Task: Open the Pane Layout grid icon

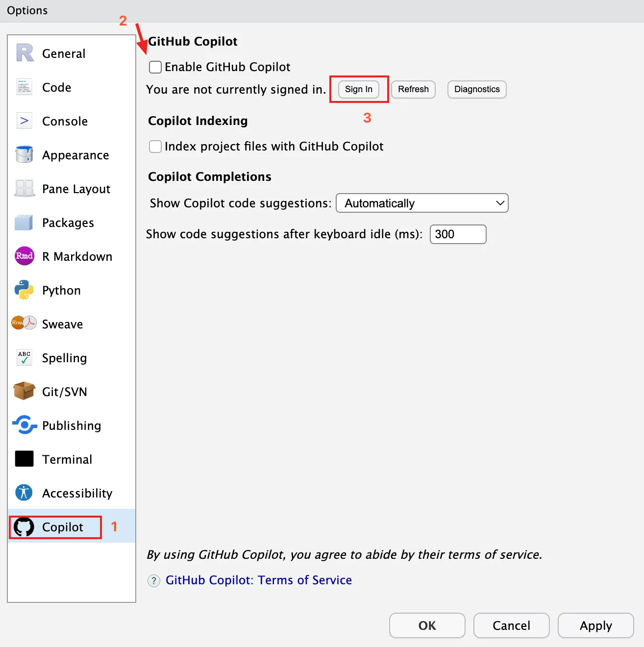Action: pyautogui.click(x=25, y=188)
